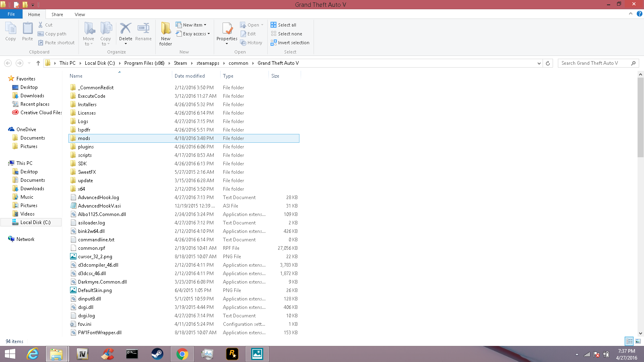Open the quick access toolbar dropdown
Viewport: 644px width, 362px height.
coord(33,5)
